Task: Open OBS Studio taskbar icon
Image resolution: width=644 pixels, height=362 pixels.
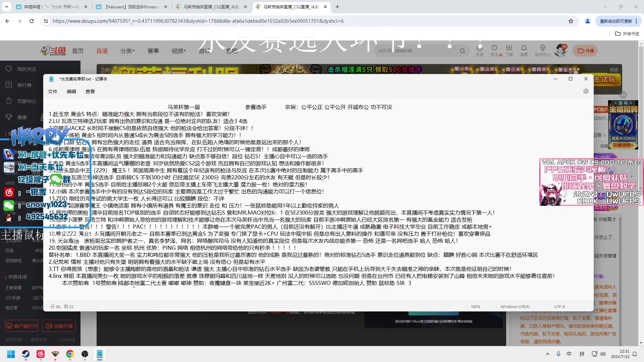Action: (85, 354)
